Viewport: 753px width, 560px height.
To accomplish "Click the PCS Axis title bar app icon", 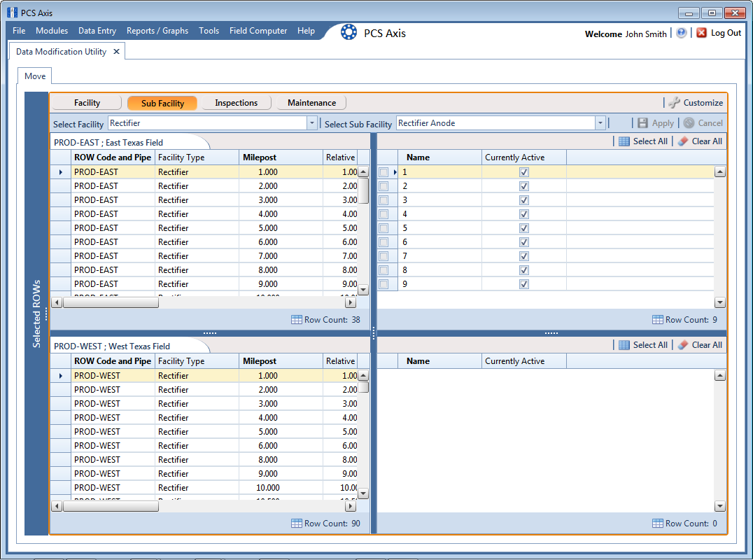I will click(12, 13).
